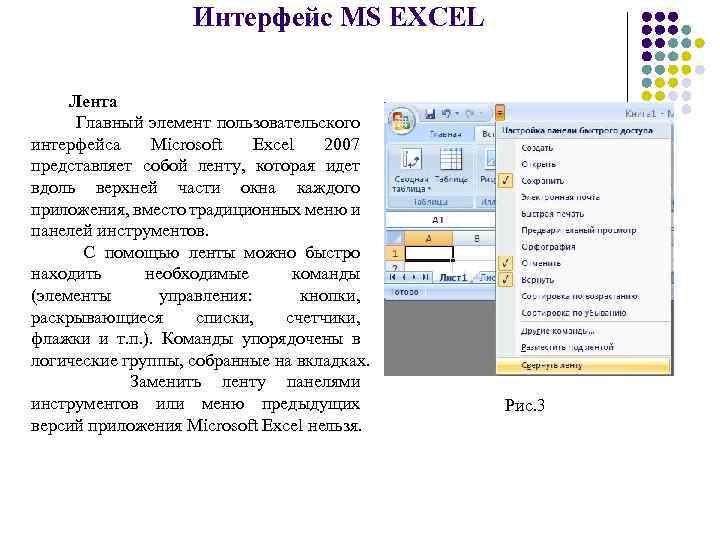Jump to the first sheet with the tab arrow
Screen dimensions: 720x540
click(x=392, y=277)
